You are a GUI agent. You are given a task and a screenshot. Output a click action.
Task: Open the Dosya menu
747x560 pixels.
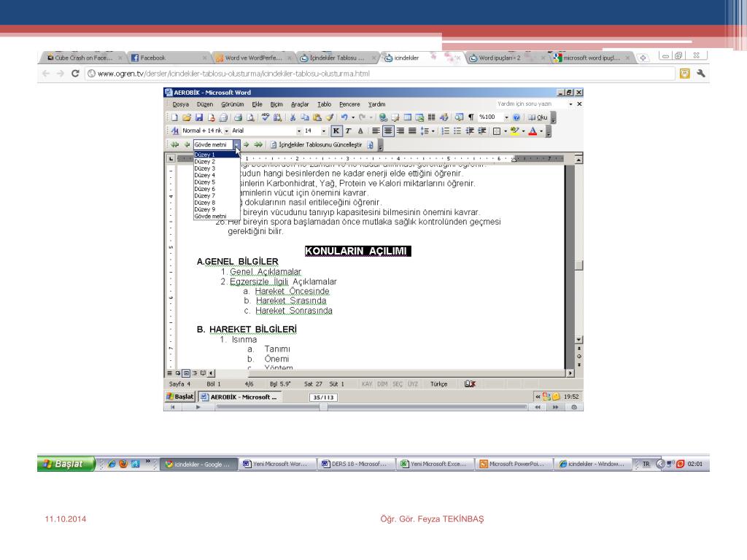click(x=181, y=104)
